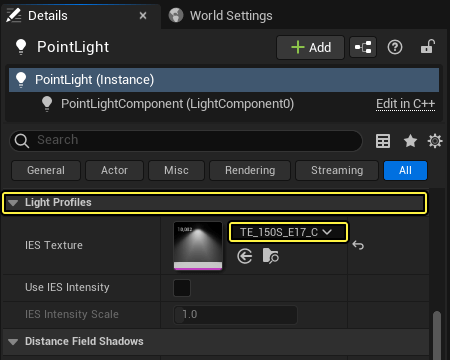Viewport: 450px width, 360px height.
Task: Enable the Use IES Intensity checkbox
Action: click(x=182, y=288)
